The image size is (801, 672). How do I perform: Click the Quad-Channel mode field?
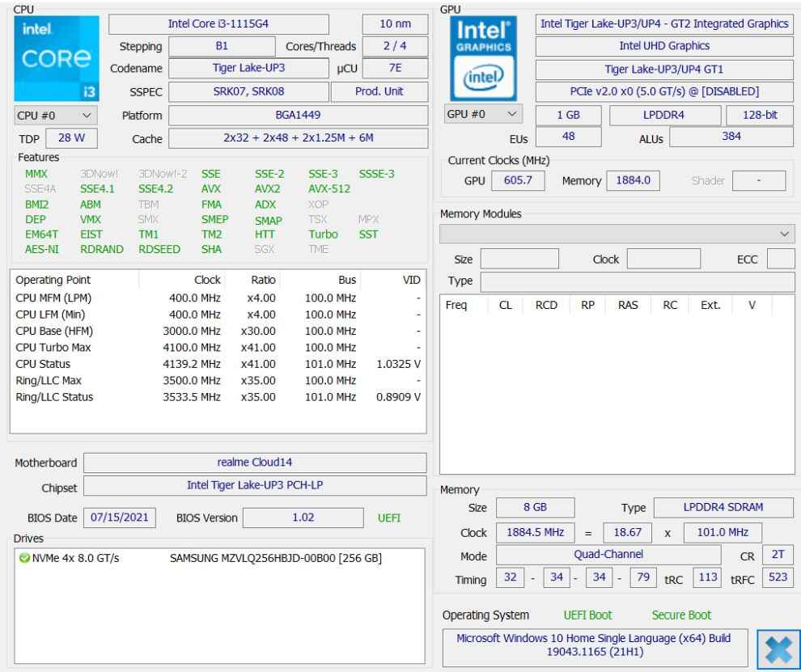click(x=608, y=555)
